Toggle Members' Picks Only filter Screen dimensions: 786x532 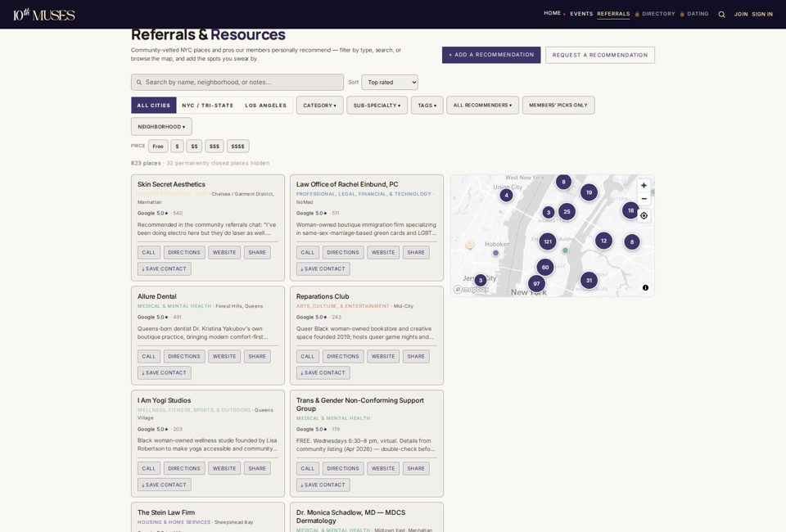click(x=558, y=106)
